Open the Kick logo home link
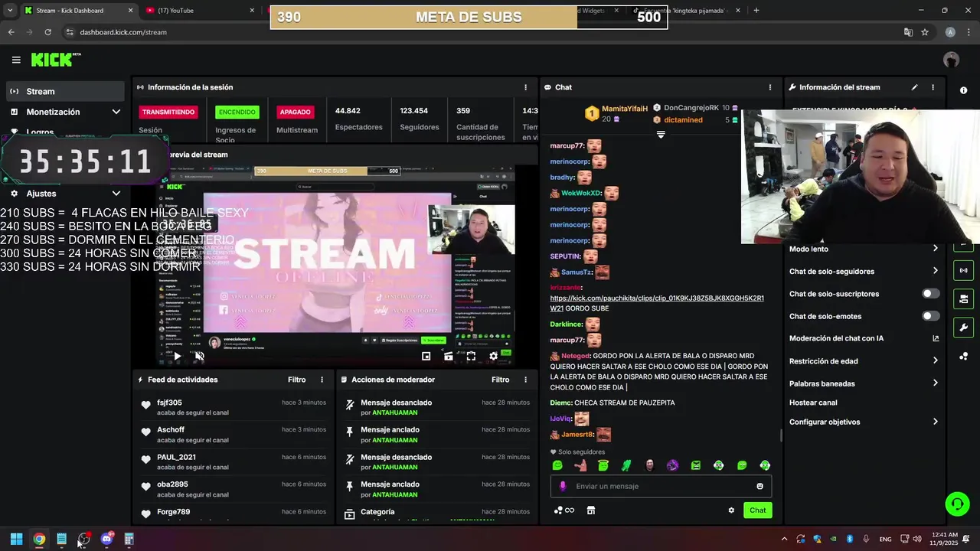The width and height of the screenshot is (980, 551). click(x=55, y=60)
